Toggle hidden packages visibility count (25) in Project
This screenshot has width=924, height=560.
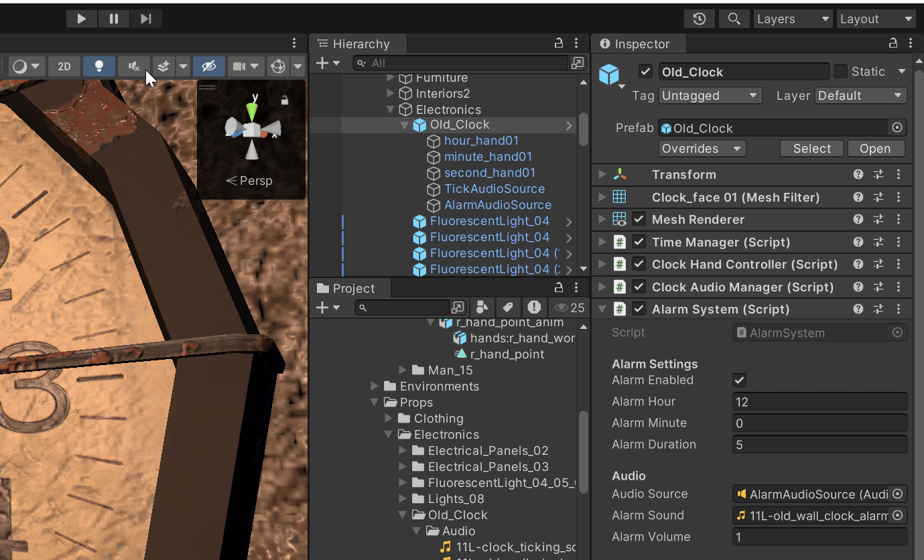click(x=570, y=308)
